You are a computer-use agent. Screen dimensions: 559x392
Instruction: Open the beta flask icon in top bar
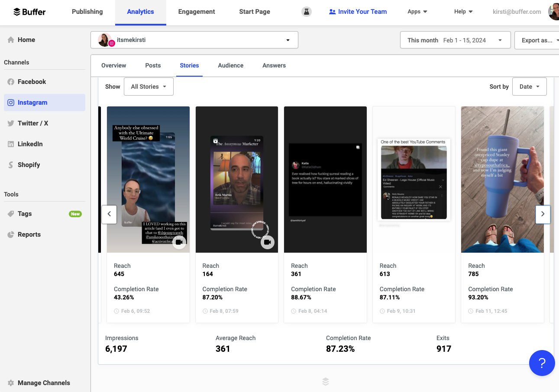[x=307, y=12]
